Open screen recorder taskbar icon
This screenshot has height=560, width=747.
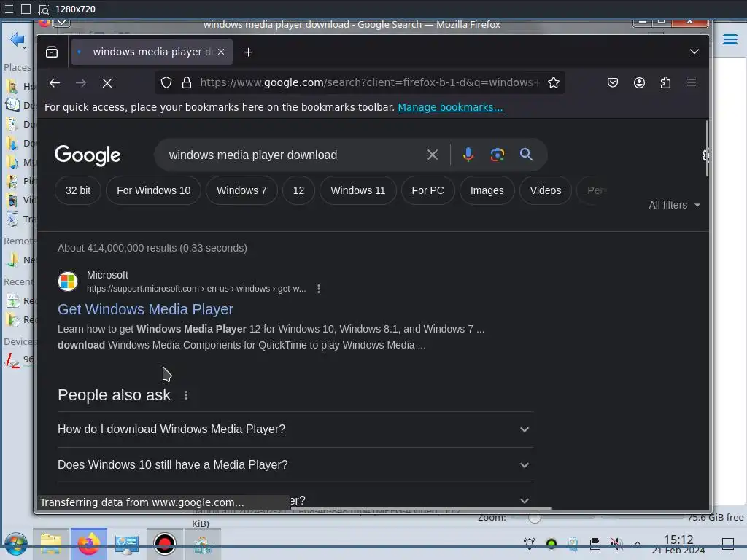[x=164, y=544]
